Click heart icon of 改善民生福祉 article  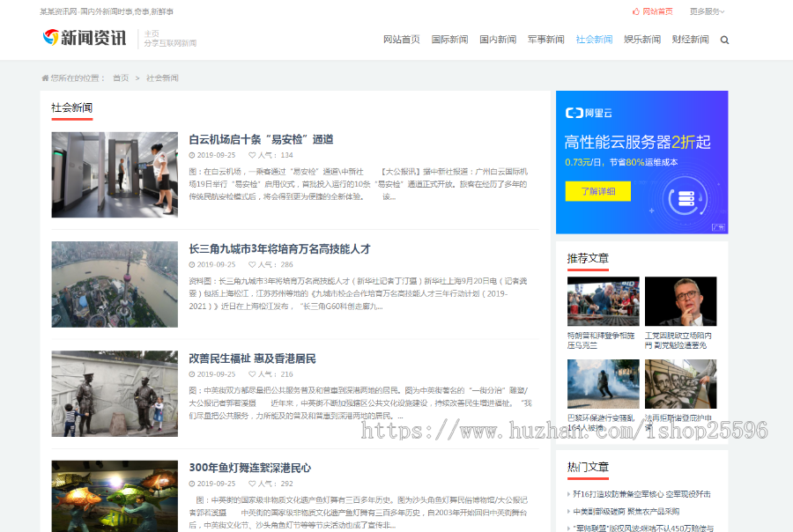(252, 374)
